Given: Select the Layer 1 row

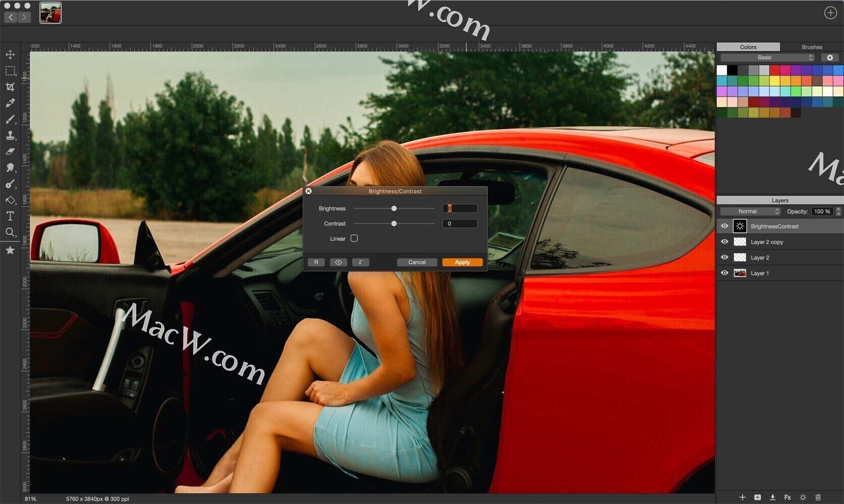Looking at the screenshot, I should 780,273.
